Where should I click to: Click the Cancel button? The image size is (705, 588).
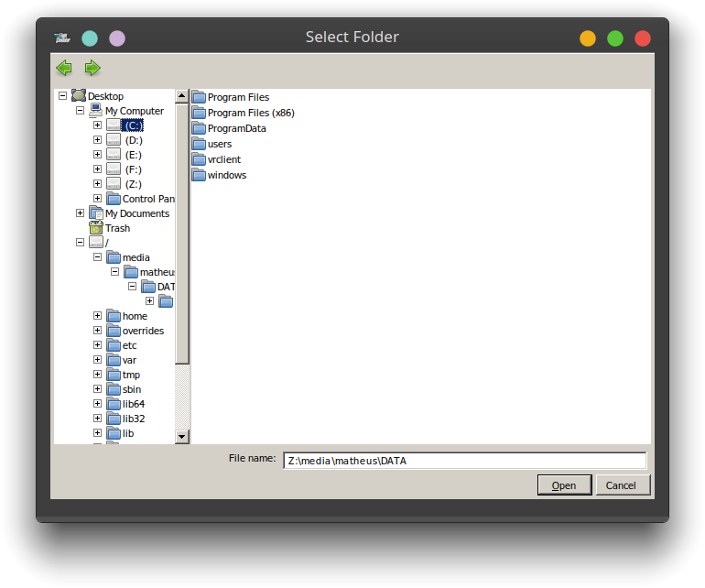(x=623, y=485)
